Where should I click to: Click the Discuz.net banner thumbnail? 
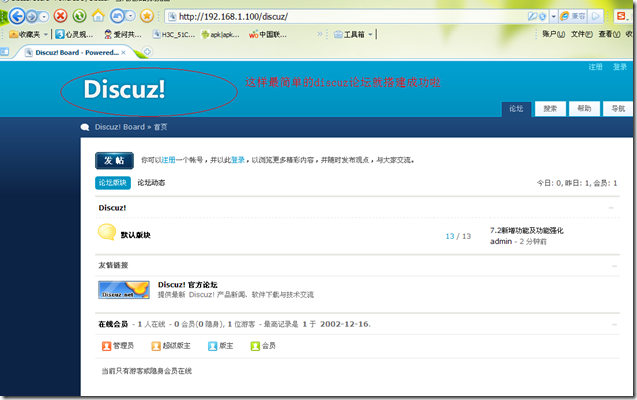[x=124, y=290]
